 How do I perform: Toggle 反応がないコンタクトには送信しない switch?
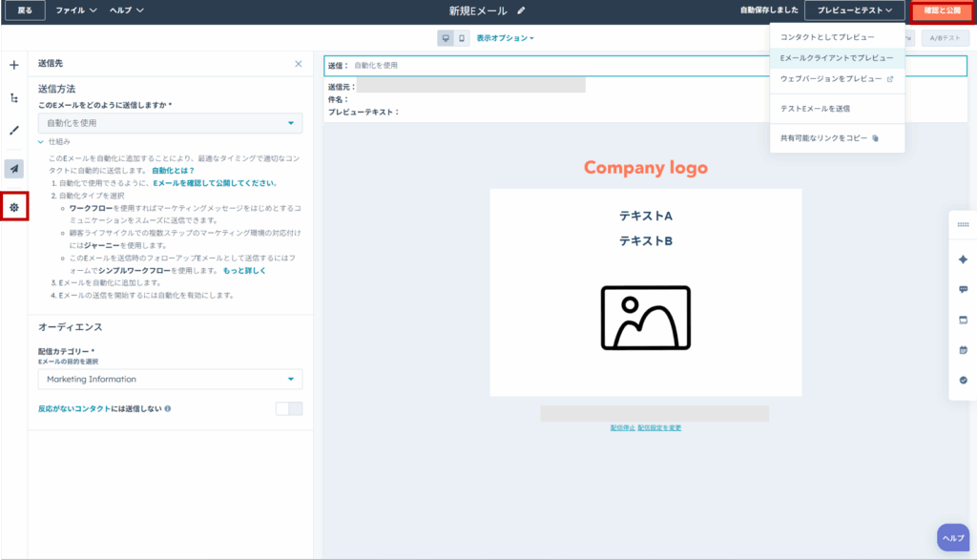tap(288, 408)
